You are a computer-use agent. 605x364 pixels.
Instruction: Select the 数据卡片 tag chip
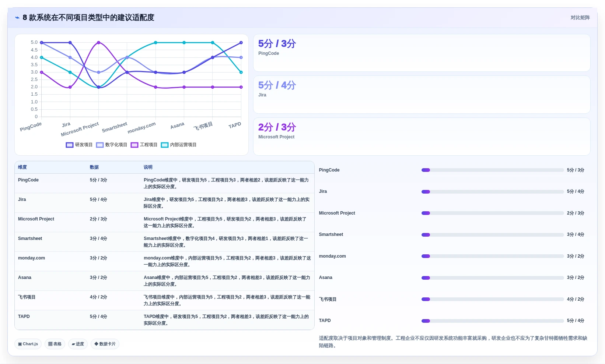105,344
